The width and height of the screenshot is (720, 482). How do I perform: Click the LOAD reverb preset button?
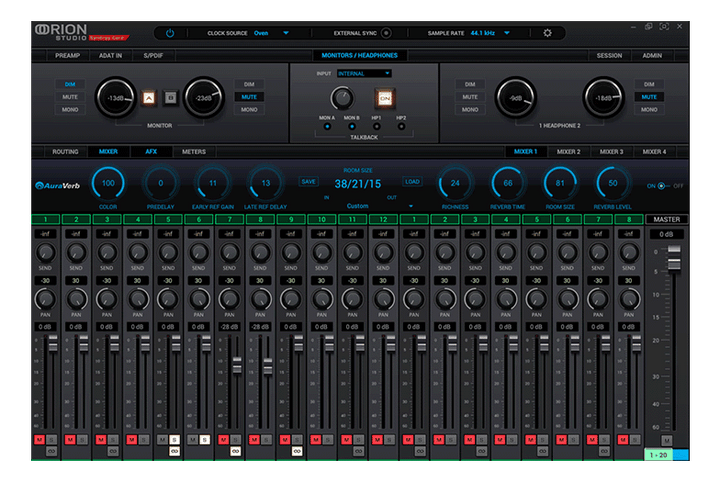click(x=412, y=182)
